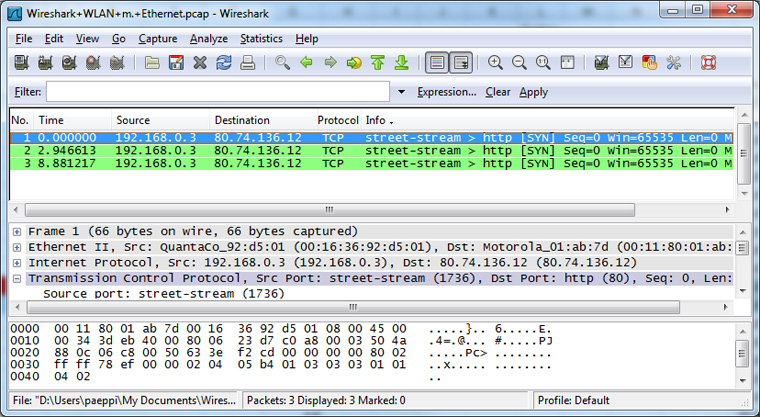Viewport: 760px width, 417px height.
Task: Open help lifebuoy icon
Action: point(708,63)
